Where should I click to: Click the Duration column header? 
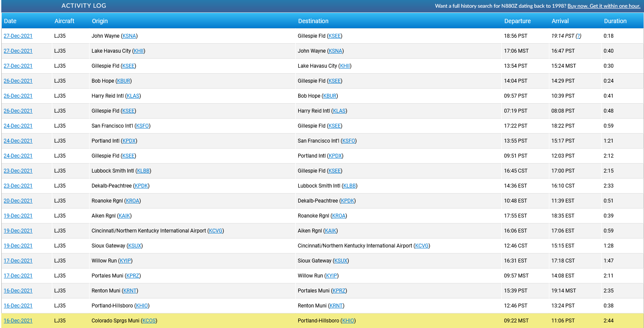[615, 21]
